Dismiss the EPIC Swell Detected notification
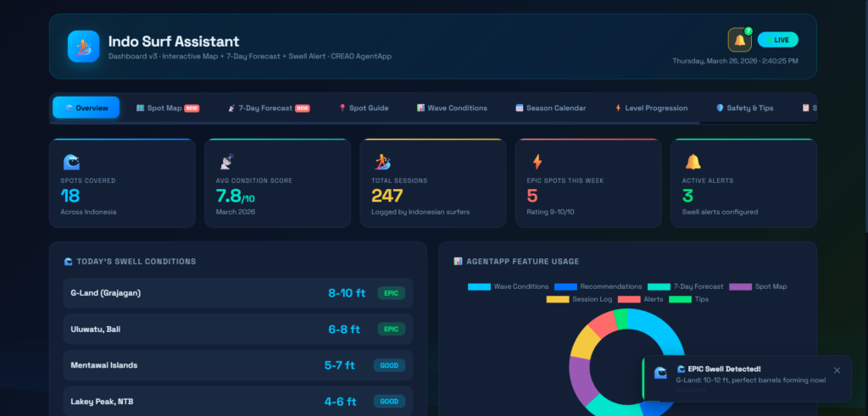 pos(837,370)
